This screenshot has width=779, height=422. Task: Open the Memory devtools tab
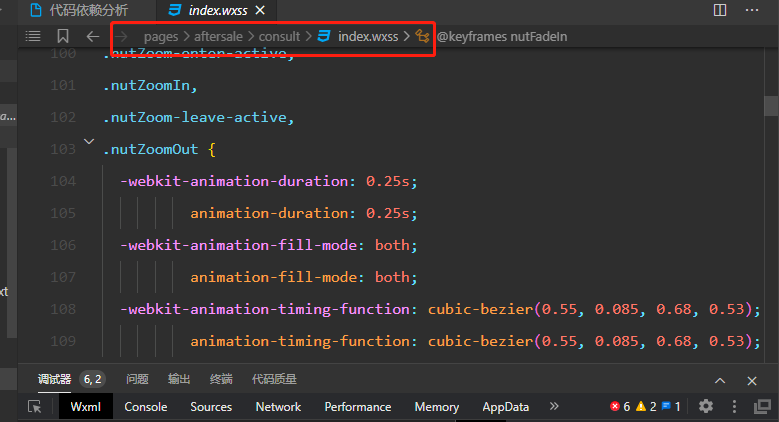[437, 407]
